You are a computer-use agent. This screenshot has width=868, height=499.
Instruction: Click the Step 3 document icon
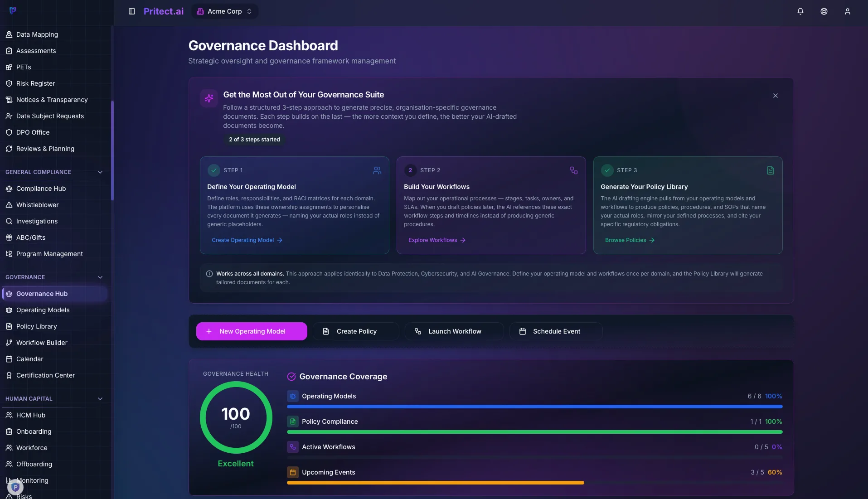(x=771, y=170)
